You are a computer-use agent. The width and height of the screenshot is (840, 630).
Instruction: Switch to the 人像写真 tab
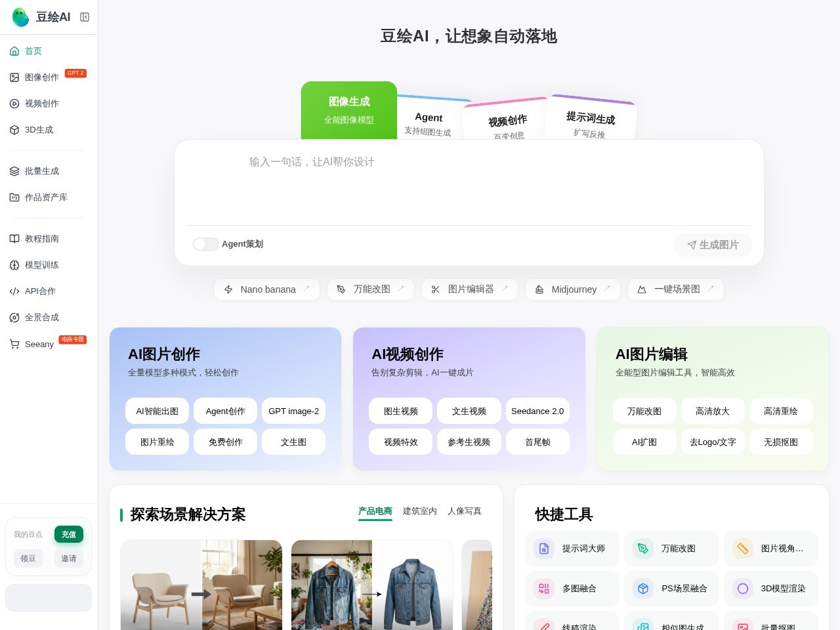[x=465, y=511]
